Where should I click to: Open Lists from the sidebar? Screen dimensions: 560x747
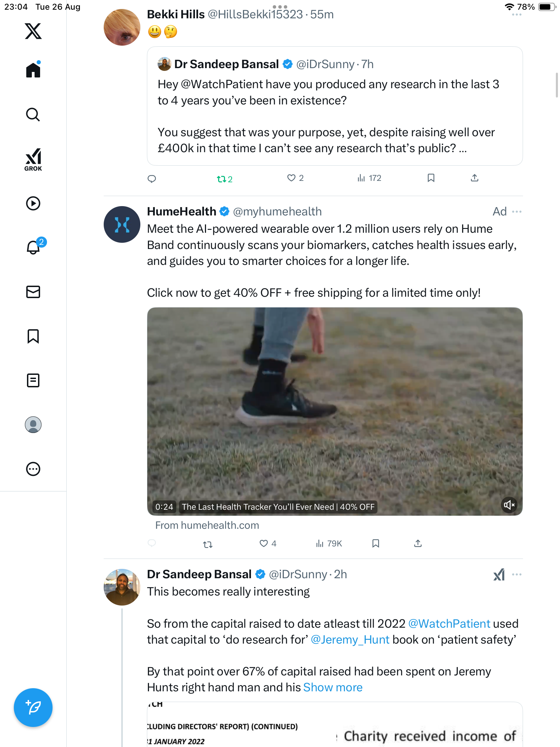coord(33,380)
